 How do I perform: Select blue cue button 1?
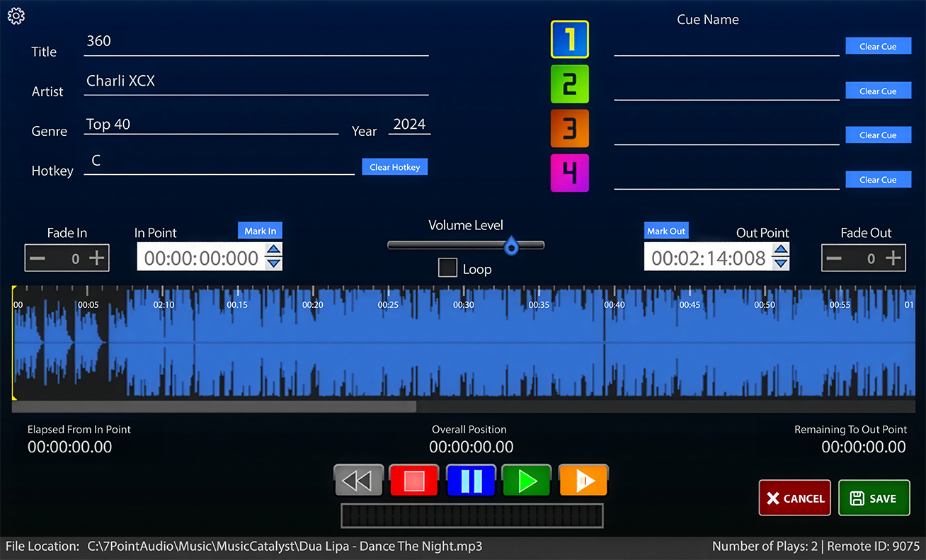coord(570,39)
